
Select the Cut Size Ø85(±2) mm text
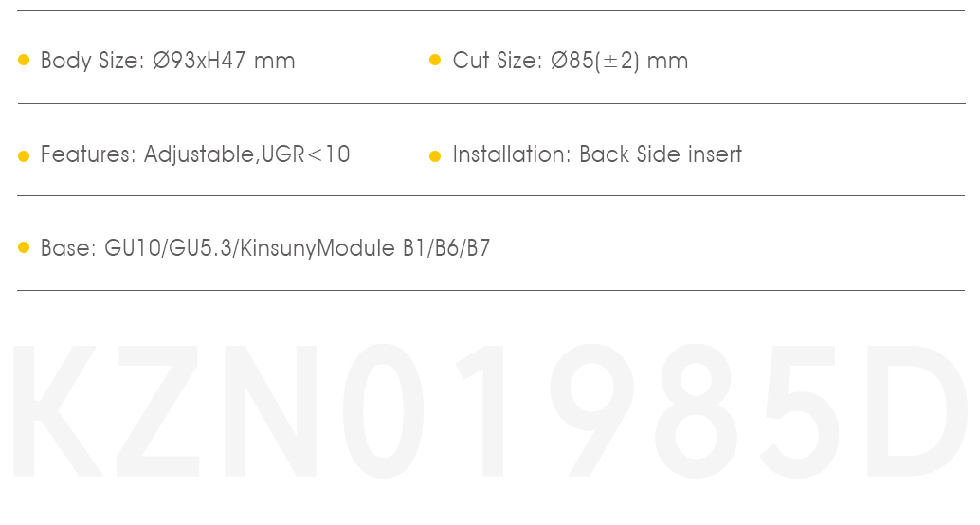tap(570, 61)
